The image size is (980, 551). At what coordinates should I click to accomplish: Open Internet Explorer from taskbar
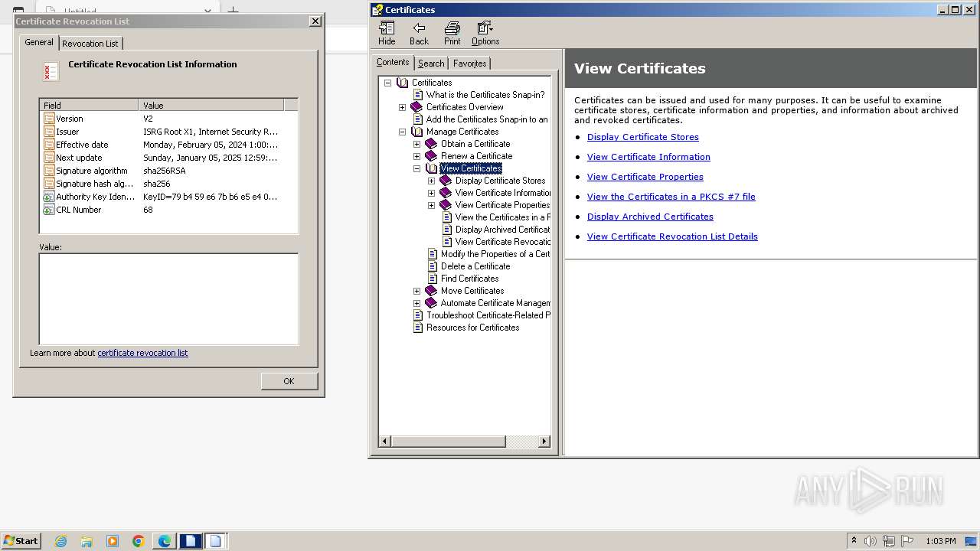click(60, 541)
